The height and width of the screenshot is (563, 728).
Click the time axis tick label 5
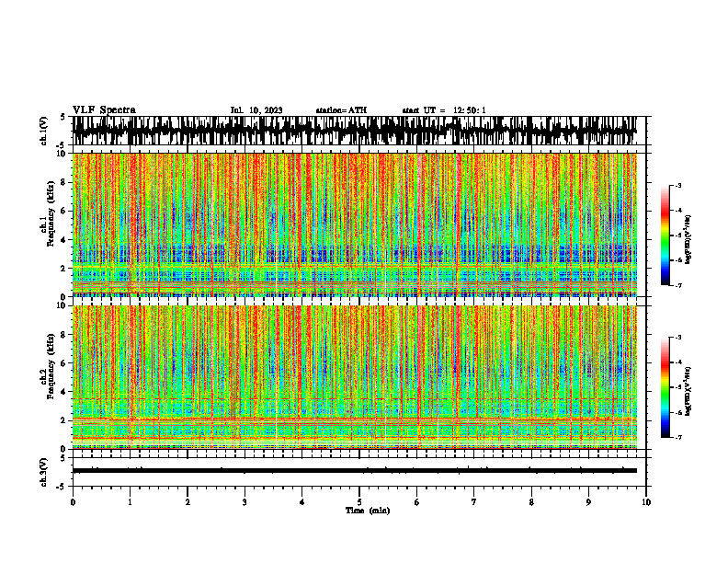[359, 502]
